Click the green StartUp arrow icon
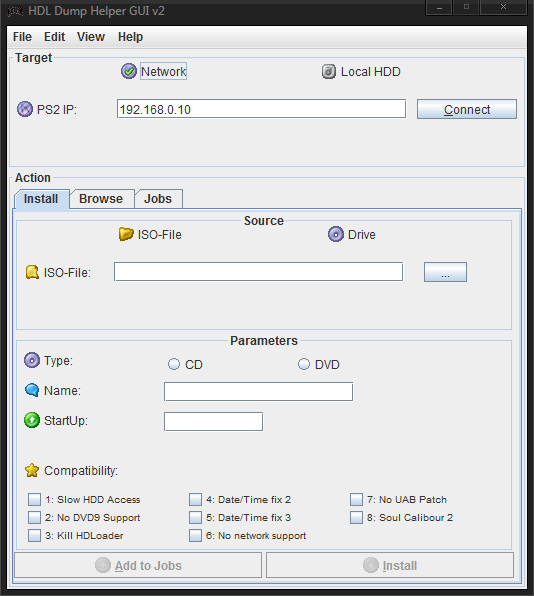The width and height of the screenshot is (534, 596). (x=32, y=420)
